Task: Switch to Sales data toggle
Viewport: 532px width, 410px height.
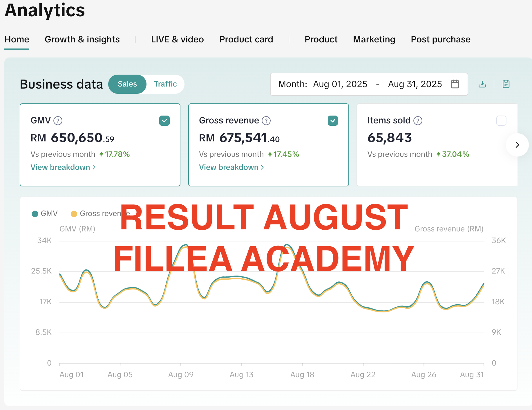Action: [127, 84]
